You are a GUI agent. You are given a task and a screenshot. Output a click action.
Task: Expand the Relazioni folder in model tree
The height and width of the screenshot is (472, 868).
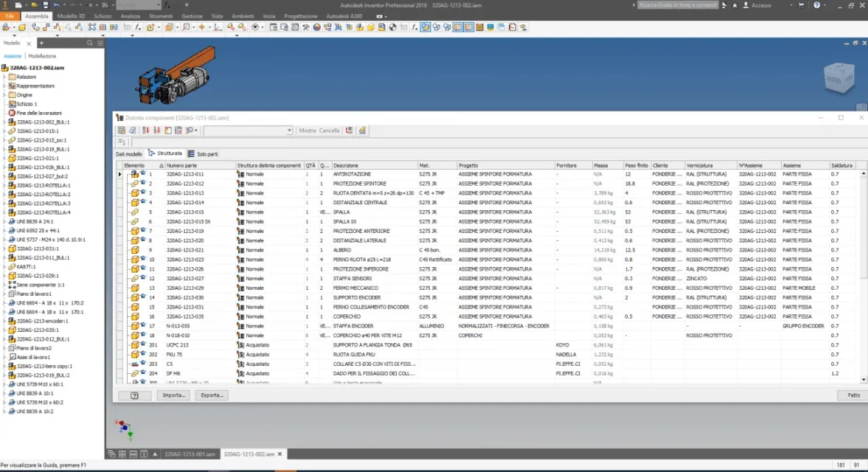(4, 77)
